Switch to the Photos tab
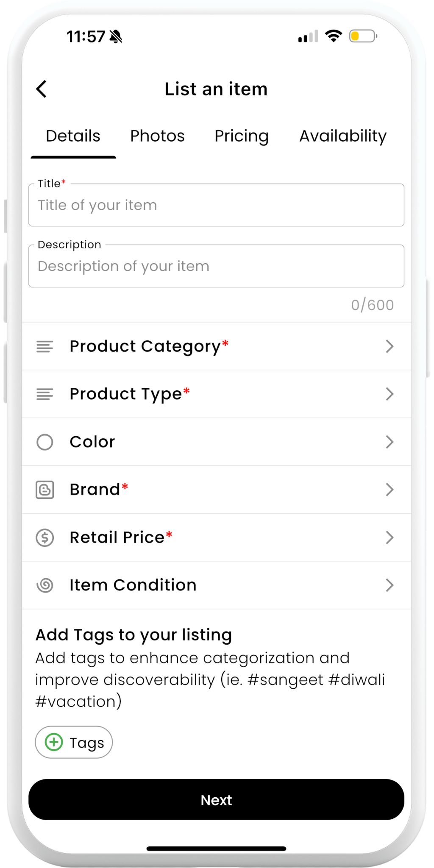 (x=157, y=136)
